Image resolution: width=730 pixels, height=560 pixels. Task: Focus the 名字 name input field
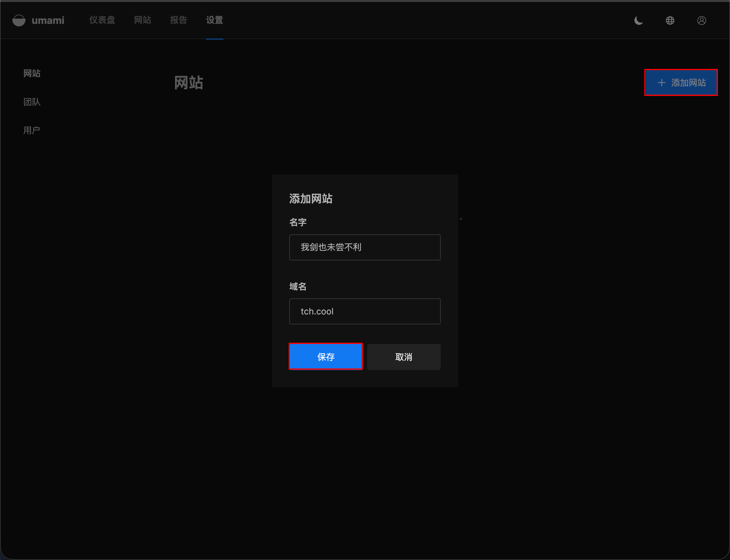(365, 247)
